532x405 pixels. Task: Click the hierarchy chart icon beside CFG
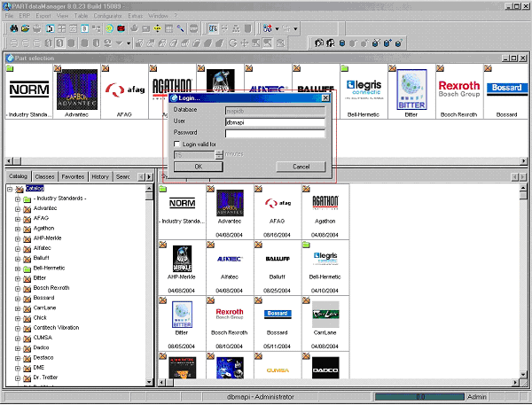coord(236,28)
